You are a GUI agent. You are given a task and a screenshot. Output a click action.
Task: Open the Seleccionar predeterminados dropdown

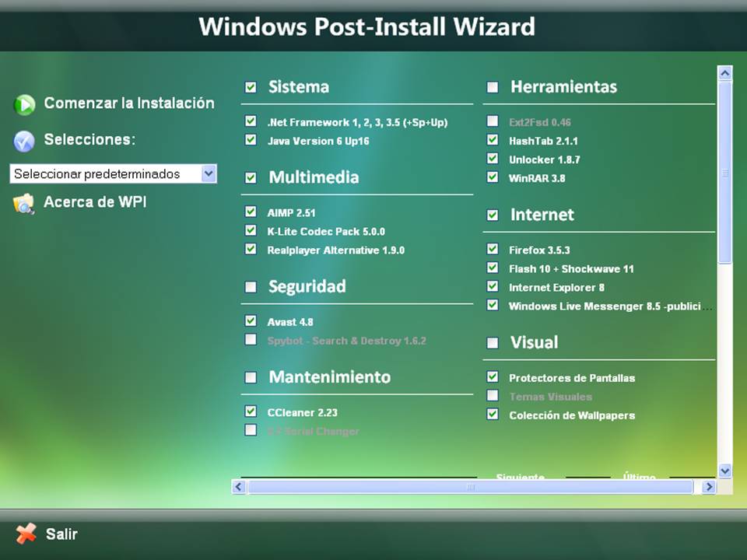tap(209, 173)
